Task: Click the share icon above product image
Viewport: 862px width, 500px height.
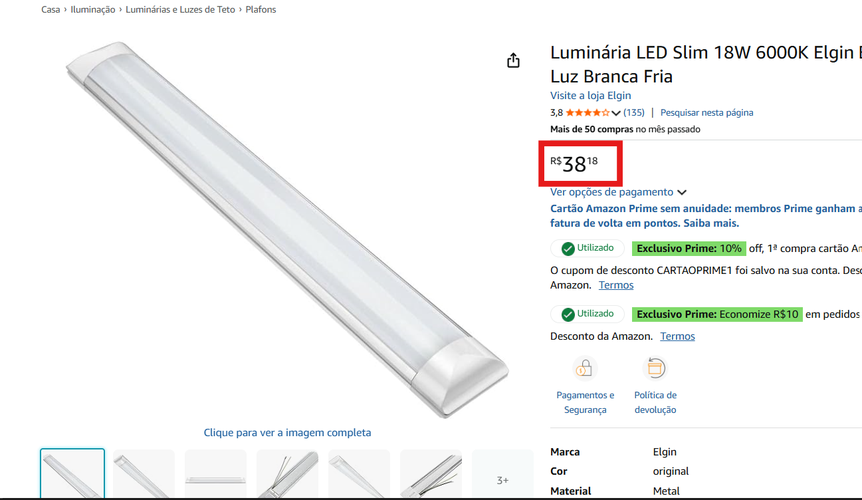Action: pyautogui.click(x=513, y=60)
